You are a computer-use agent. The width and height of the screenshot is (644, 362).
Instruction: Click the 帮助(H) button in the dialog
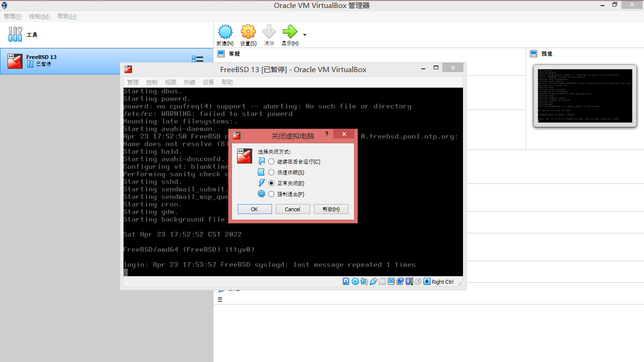coord(331,209)
